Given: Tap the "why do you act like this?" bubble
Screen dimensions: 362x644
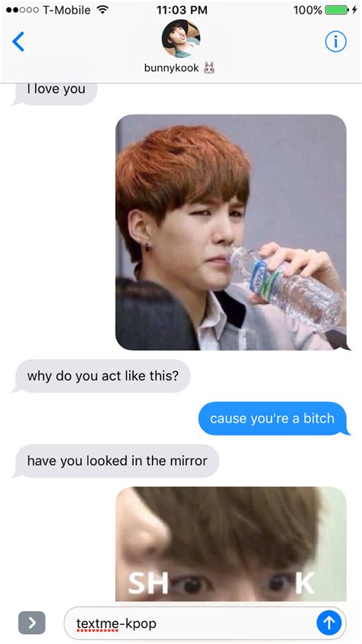Looking at the screenshot, I should click(102, 376).
